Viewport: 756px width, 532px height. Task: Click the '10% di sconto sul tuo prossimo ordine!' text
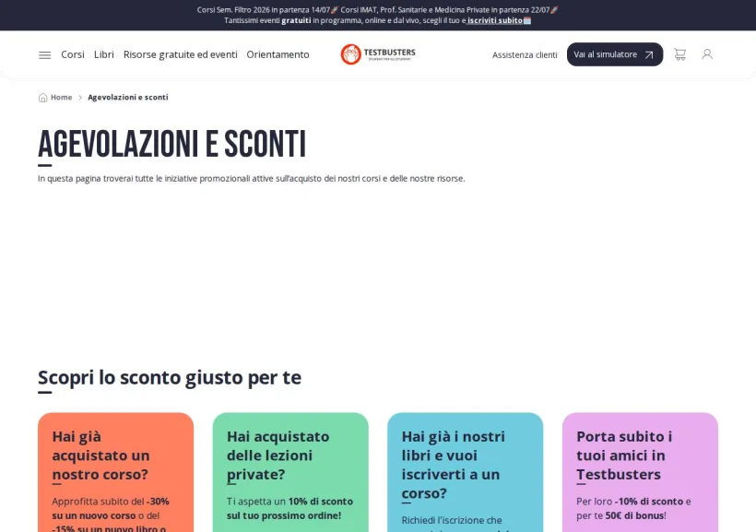(289, 508)
